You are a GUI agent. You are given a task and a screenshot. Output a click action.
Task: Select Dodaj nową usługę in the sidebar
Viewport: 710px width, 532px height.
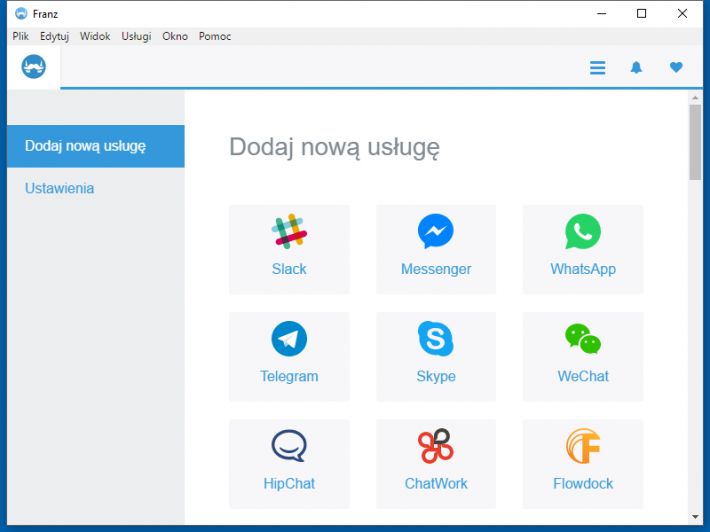click(x=96, y=146)
